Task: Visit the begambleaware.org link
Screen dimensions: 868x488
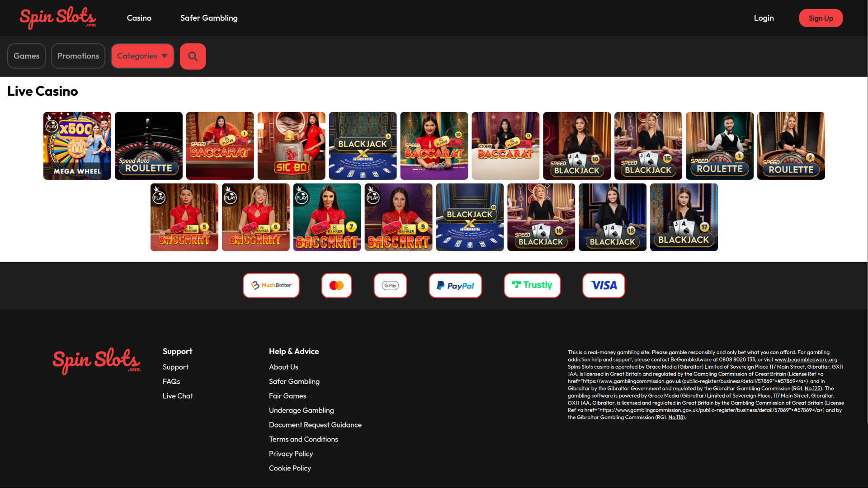Action: (806, 360)
